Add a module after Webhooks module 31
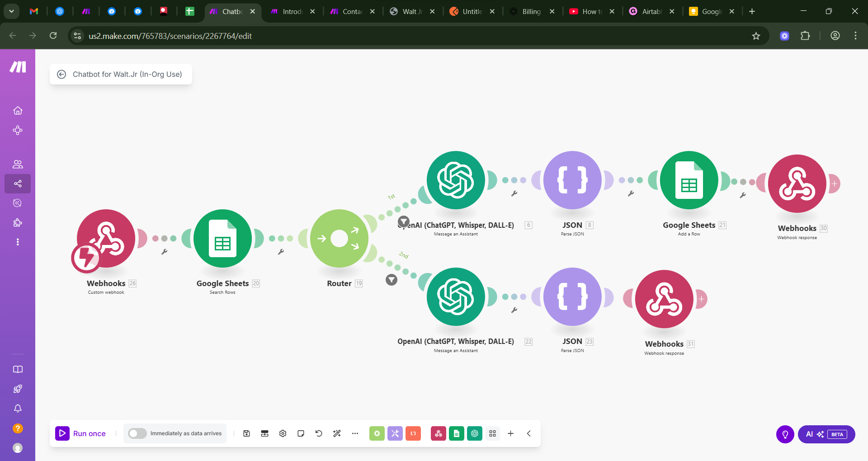This screenshot has width=868, height=461. coord(702,299)
